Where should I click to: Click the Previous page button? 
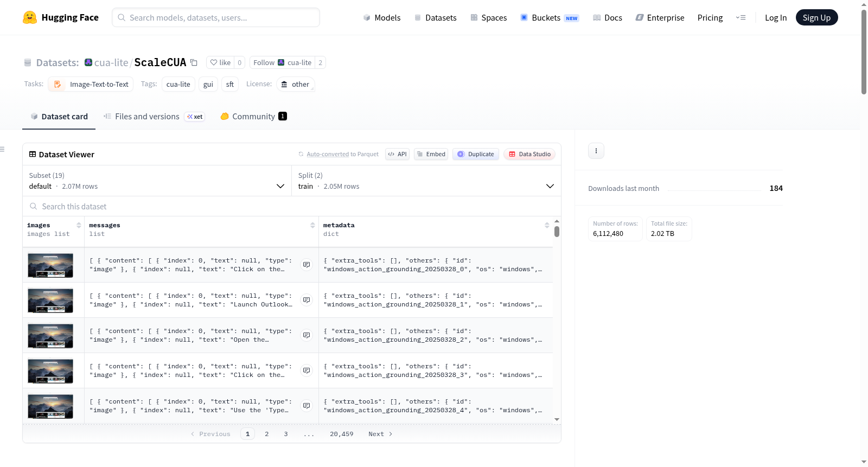coord(210,434)
